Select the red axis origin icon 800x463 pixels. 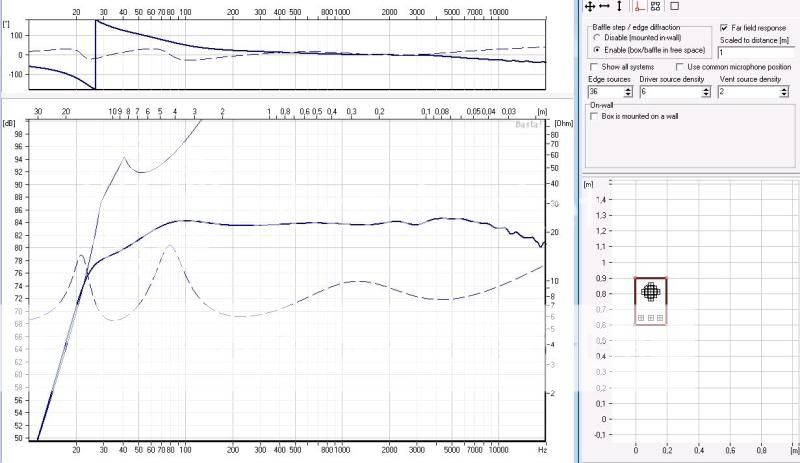[638, 6]
